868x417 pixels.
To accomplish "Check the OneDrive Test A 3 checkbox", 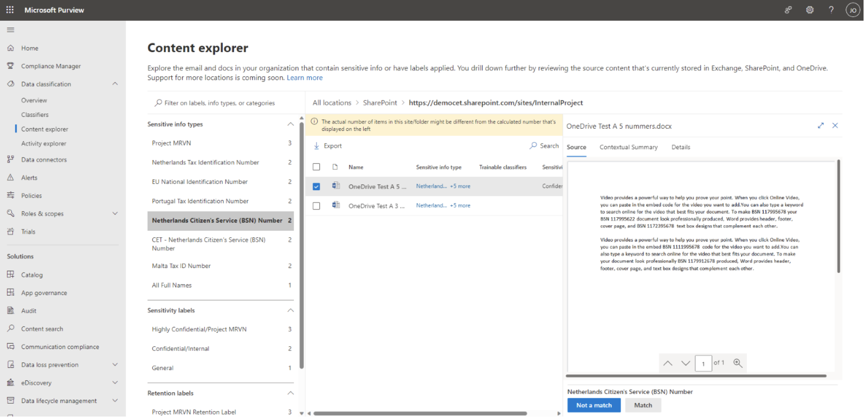I will tap(316, 206).
